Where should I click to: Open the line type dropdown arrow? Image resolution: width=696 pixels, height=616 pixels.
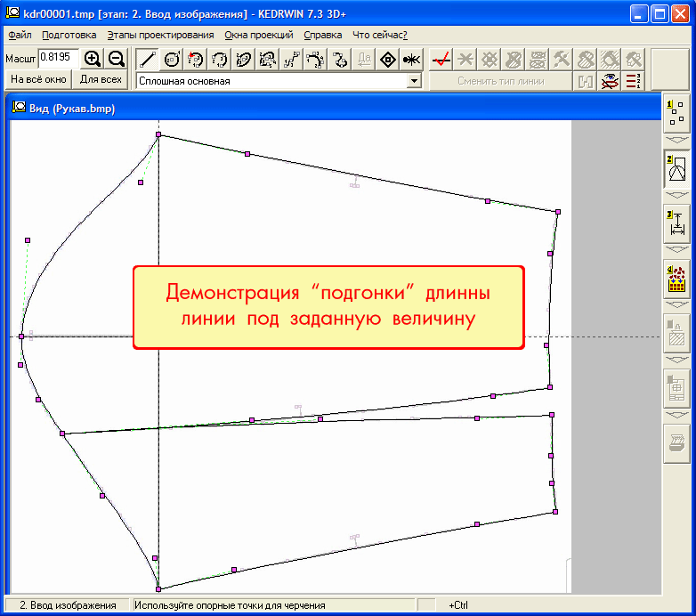click(x=413, y=81)
